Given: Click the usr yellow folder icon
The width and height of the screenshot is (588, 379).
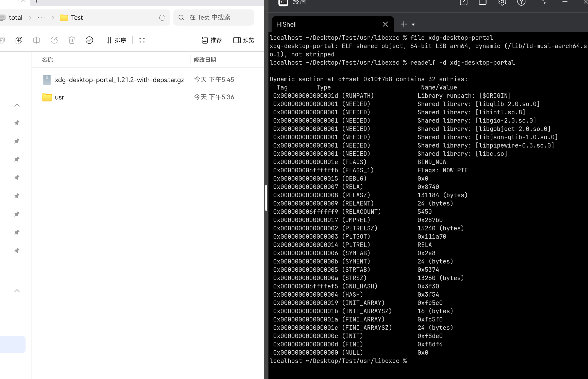Looking at the screenshot, I should (x=47, y=97).
